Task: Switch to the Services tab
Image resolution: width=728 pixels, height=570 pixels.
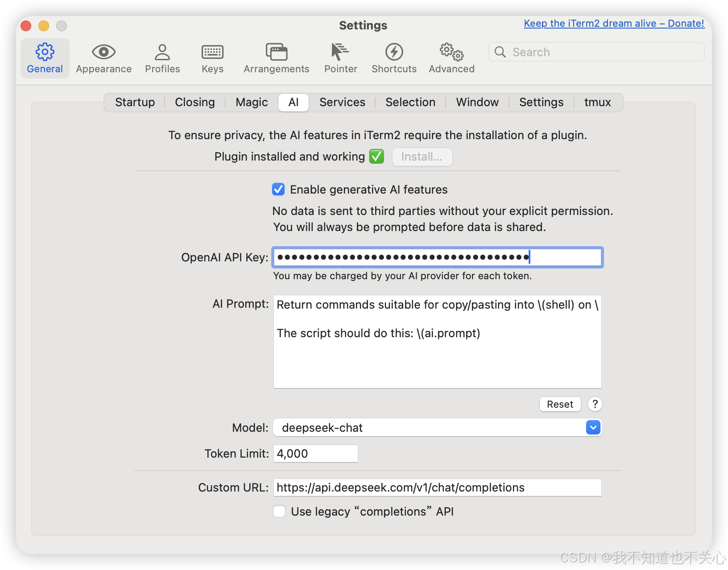Action: (x=342, y=102)
